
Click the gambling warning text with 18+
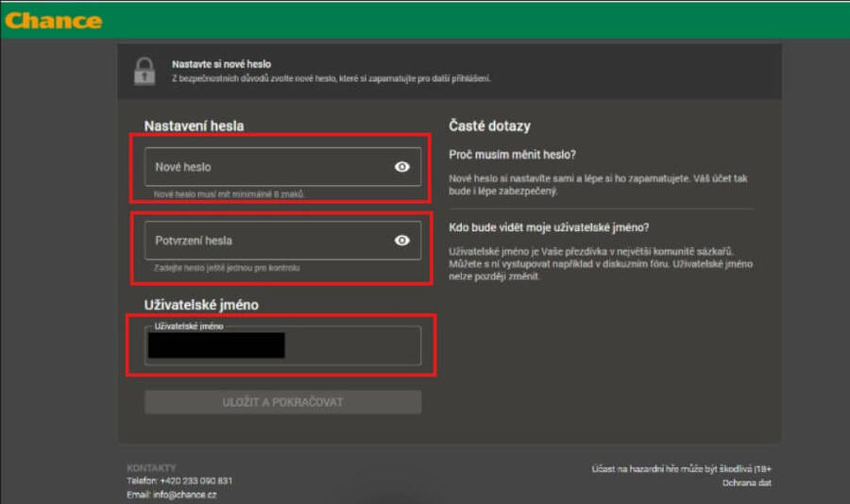point(681,469)
